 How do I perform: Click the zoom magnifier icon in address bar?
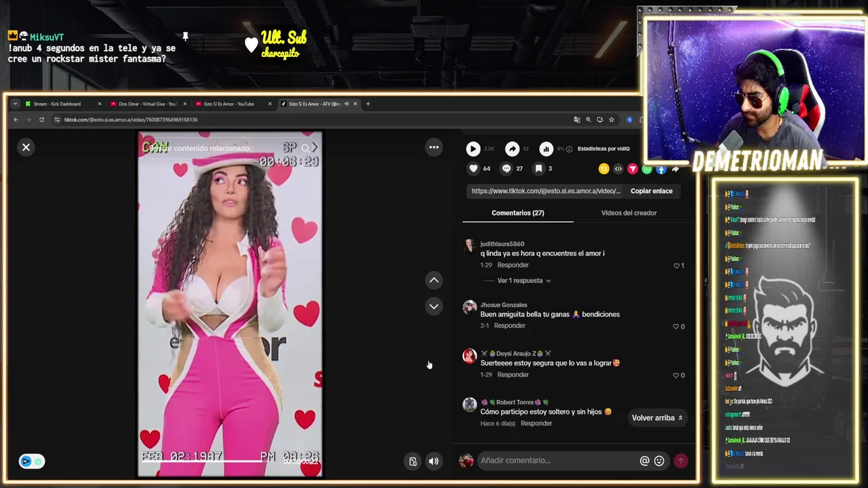click(x=588, y=120)
